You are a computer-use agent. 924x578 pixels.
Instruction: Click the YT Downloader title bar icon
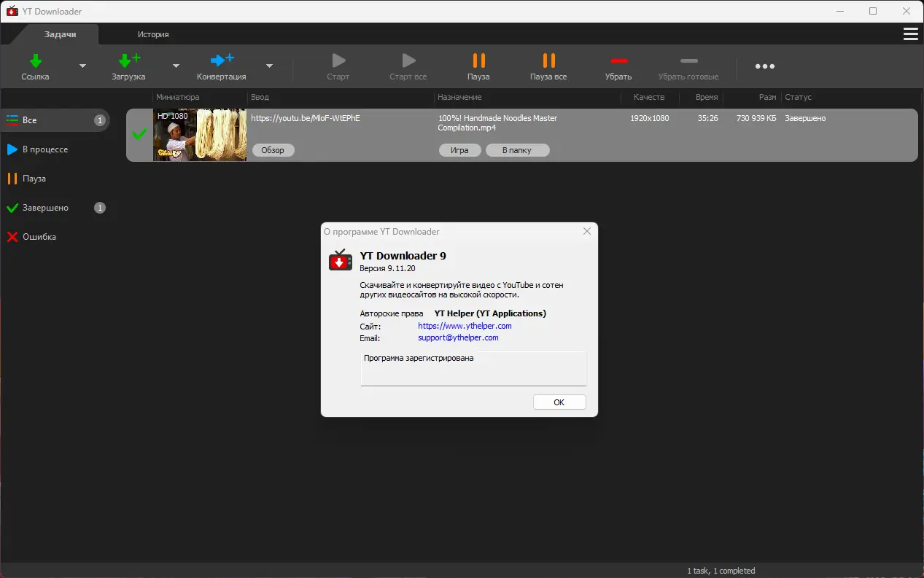[x=12, y=11]
